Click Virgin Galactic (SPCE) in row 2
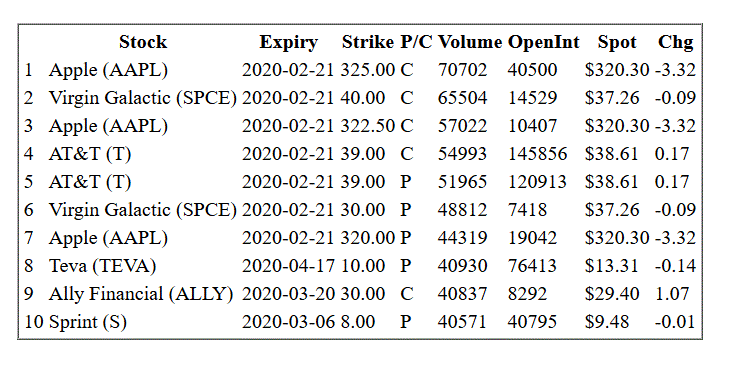This screenshot has width=743, height=376. [143, 98]
